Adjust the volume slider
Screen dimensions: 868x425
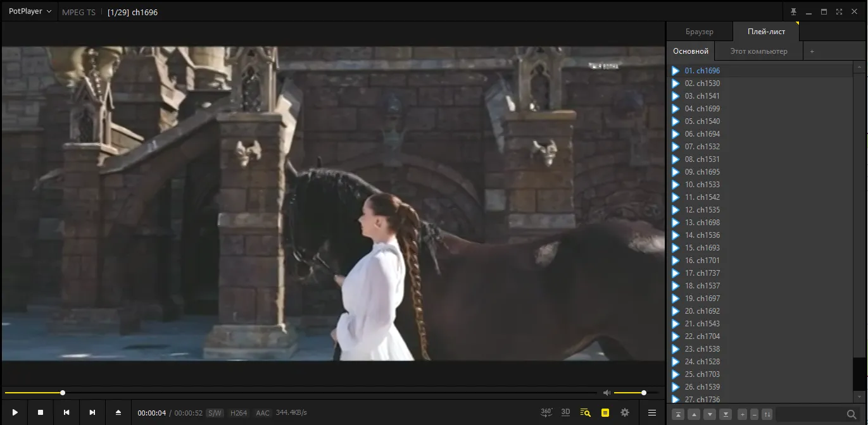click(636, 393)
